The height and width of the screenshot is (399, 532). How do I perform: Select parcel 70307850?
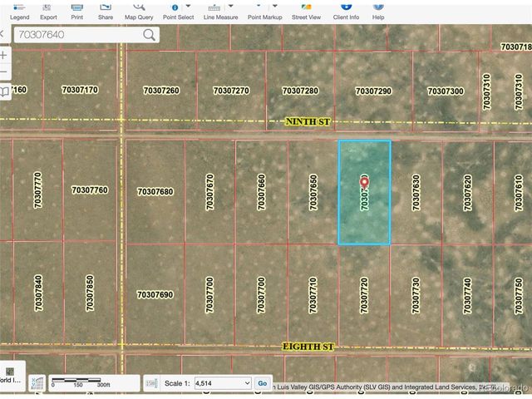(x=90, y=293)
